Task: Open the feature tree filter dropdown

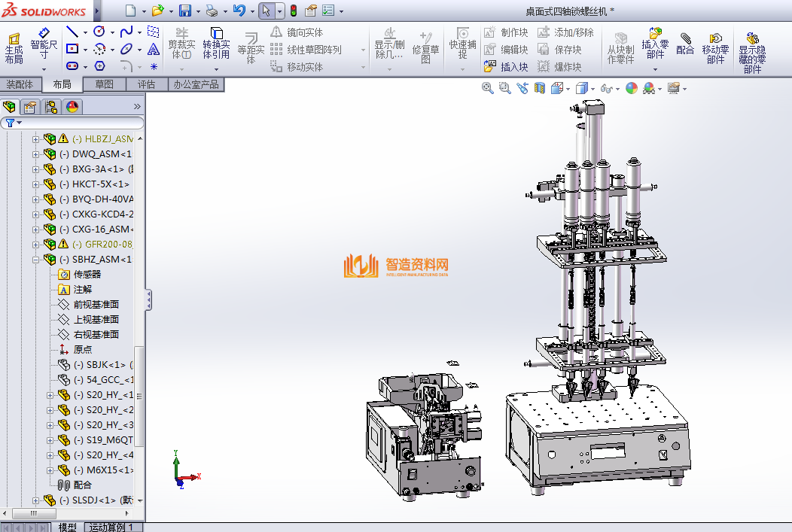Action: pos(14,123)
